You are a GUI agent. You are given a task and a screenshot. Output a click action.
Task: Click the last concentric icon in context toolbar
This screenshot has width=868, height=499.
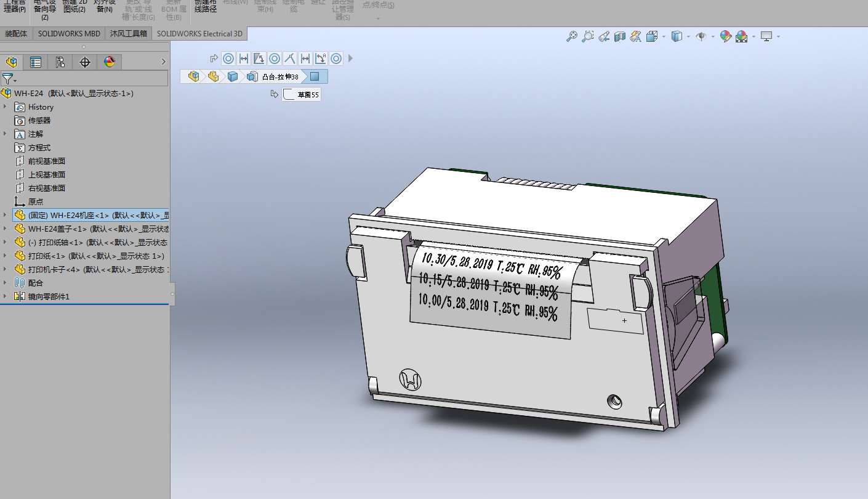pos(336,59)
